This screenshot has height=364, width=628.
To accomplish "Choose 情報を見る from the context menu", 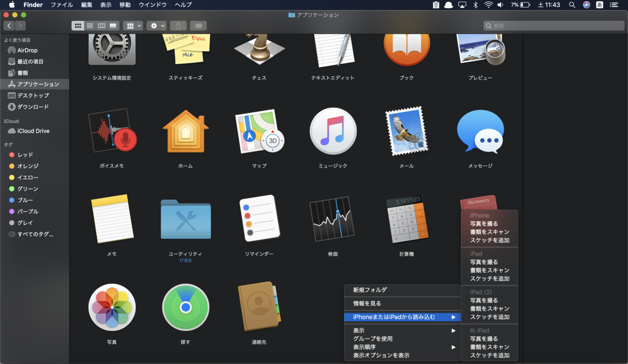I will point(402,303).
